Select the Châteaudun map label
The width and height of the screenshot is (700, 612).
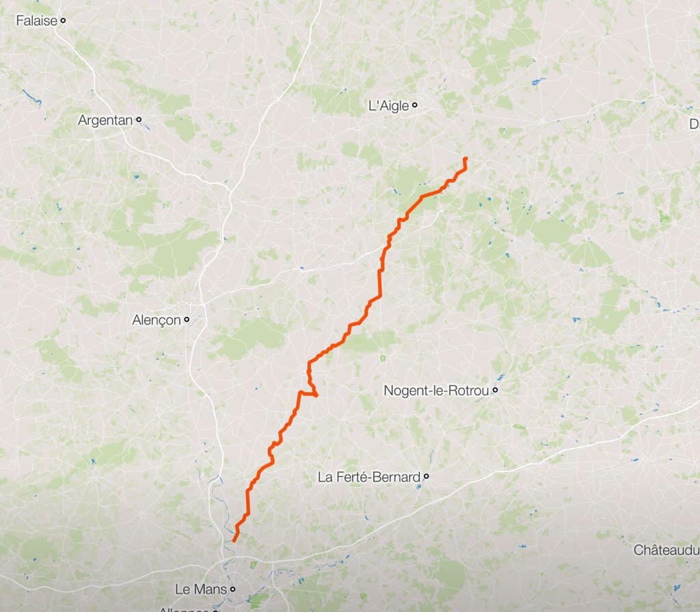coord(667,550)
